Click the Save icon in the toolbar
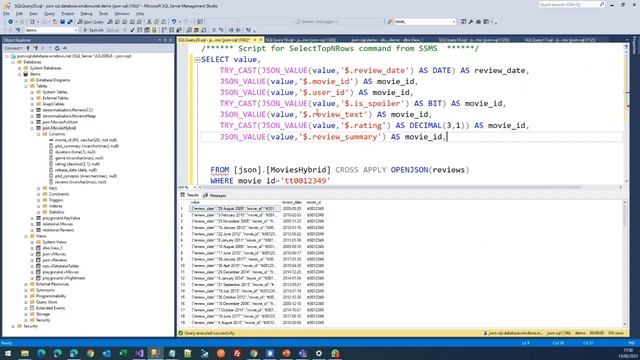The image size is (640, 360). (62, 22)
